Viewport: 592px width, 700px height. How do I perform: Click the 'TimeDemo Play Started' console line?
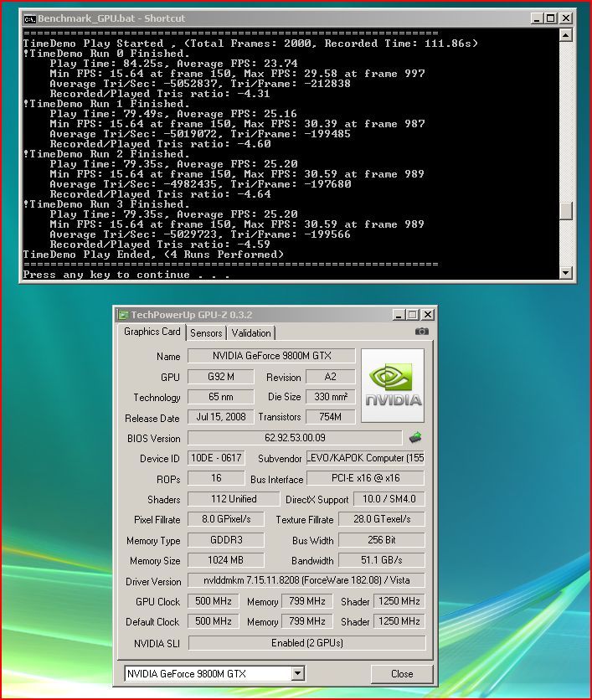(x=250, y=44)
